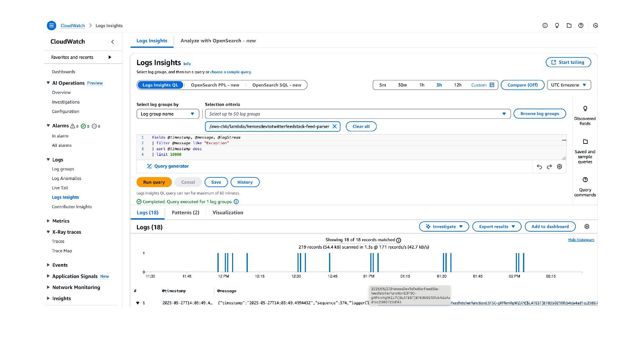644x362 pixels.
Task: Click the info circle icon in top bar
Action: pos(545,25)
